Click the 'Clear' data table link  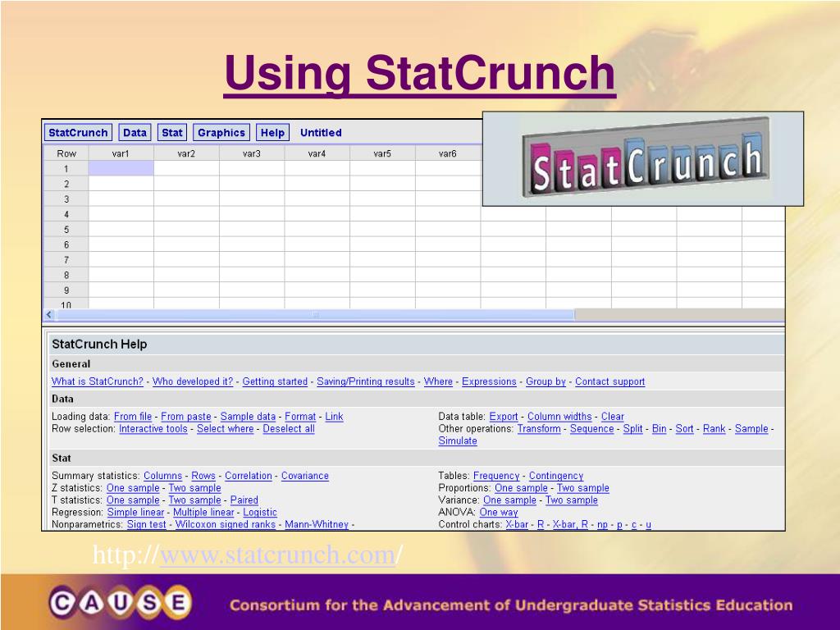click(x=612, y=416)
